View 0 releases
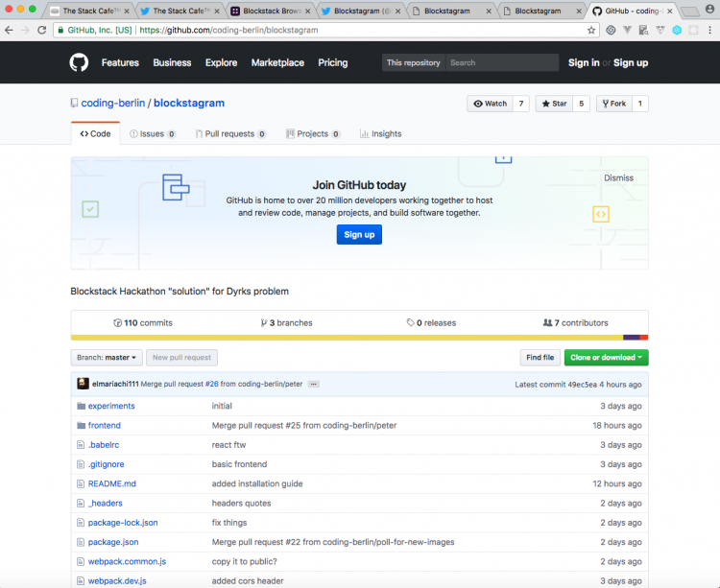The width and height of the screenshot is (720, 588). (x=431, y=323)
